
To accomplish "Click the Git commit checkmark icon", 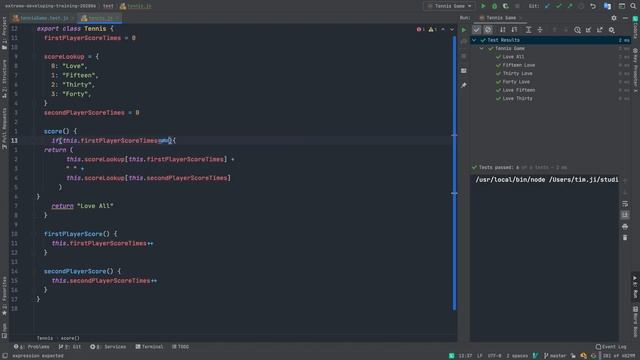I will coord(559,6).
